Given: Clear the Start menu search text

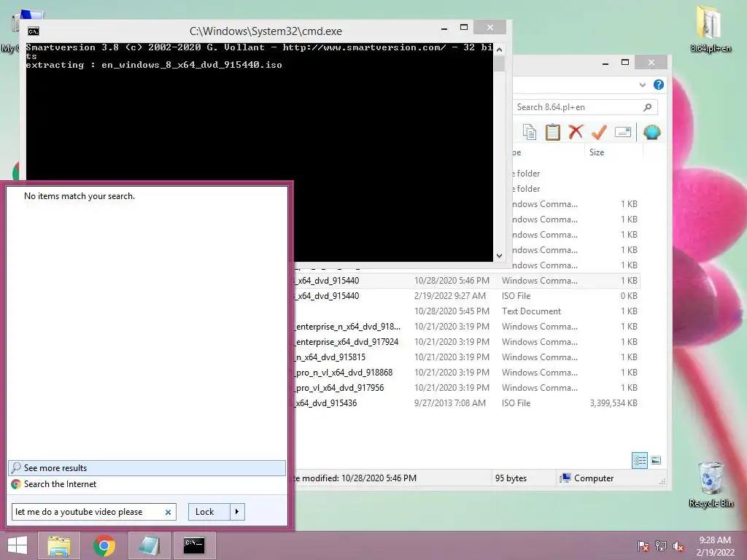Looking at the screenshot, I should click(168, 513).
